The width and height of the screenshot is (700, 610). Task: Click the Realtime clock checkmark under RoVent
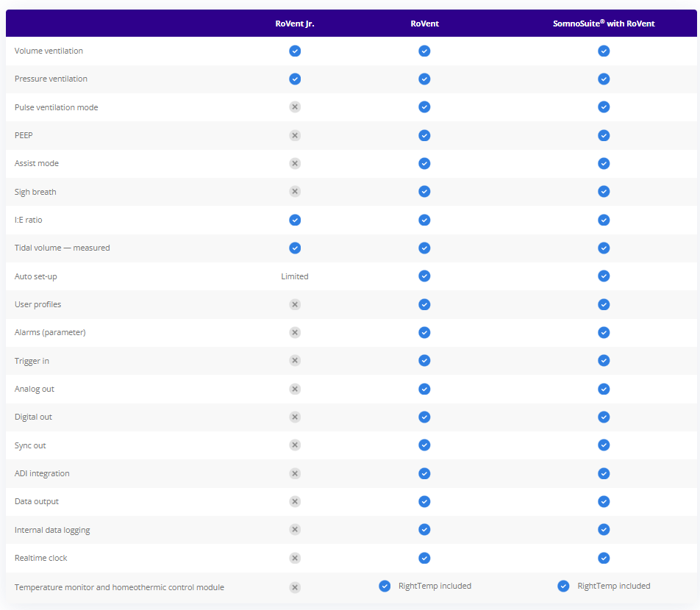tap(424, 559)
